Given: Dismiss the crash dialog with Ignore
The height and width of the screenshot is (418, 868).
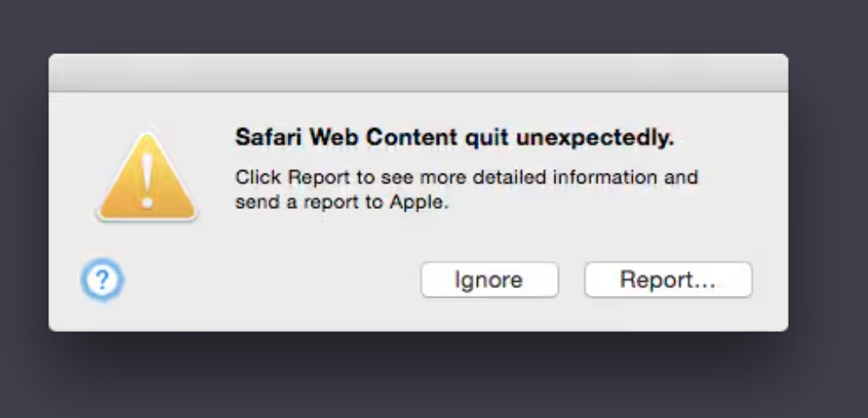Looking at the screenshot, I should [x=489, y=280].
